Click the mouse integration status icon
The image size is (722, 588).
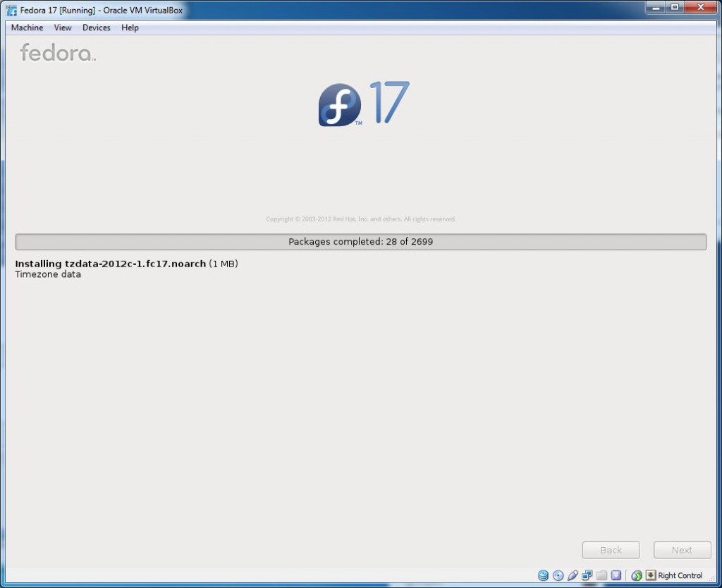[637, 575]
